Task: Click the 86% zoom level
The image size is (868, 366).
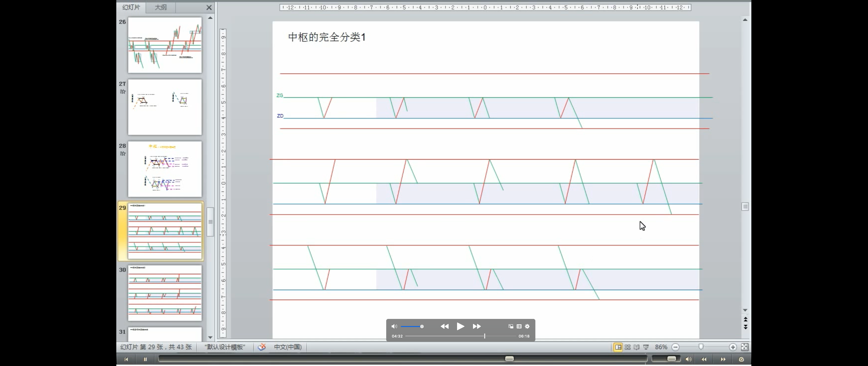Action: (661, 347)
